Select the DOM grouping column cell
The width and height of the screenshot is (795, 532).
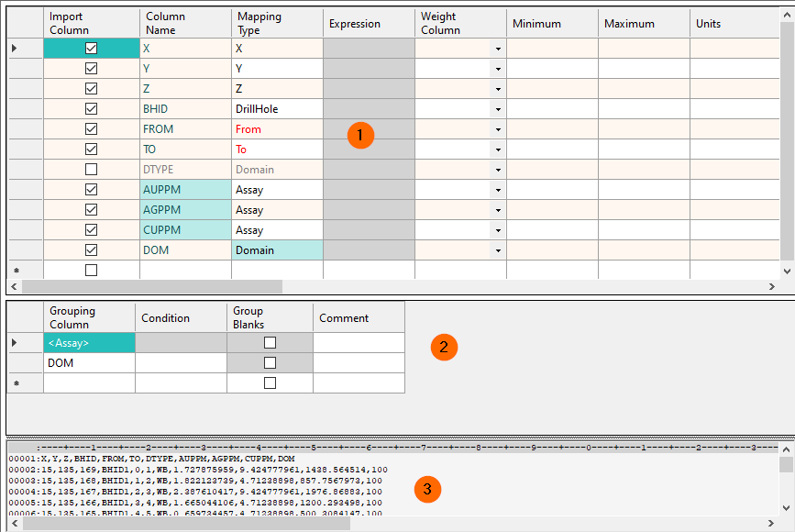(89, 363)
